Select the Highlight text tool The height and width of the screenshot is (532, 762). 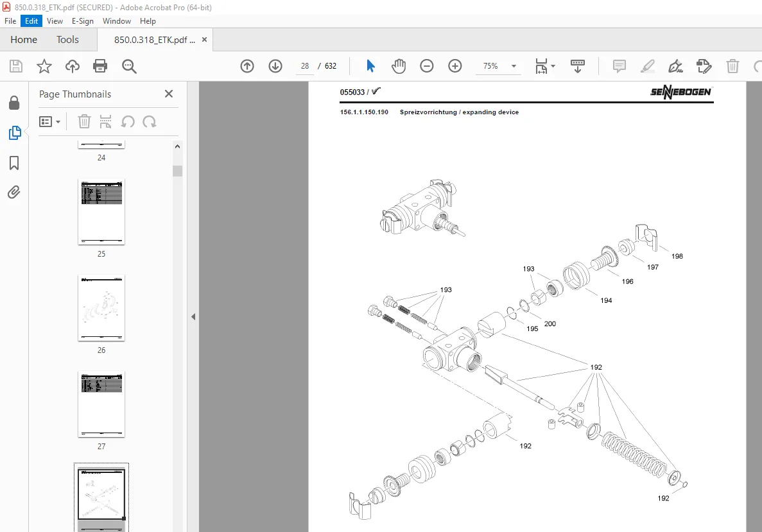(647, 66)
